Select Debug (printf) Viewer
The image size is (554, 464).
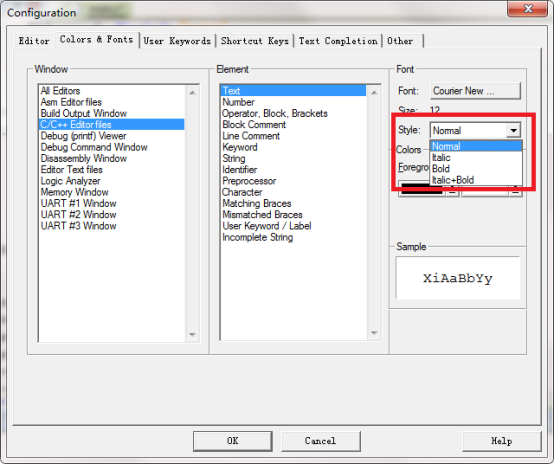tap(112, 136)
